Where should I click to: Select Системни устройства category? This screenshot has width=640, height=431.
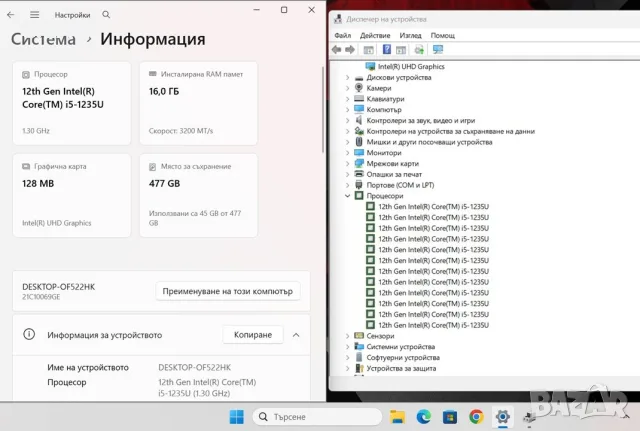click(x=400, y=347)
